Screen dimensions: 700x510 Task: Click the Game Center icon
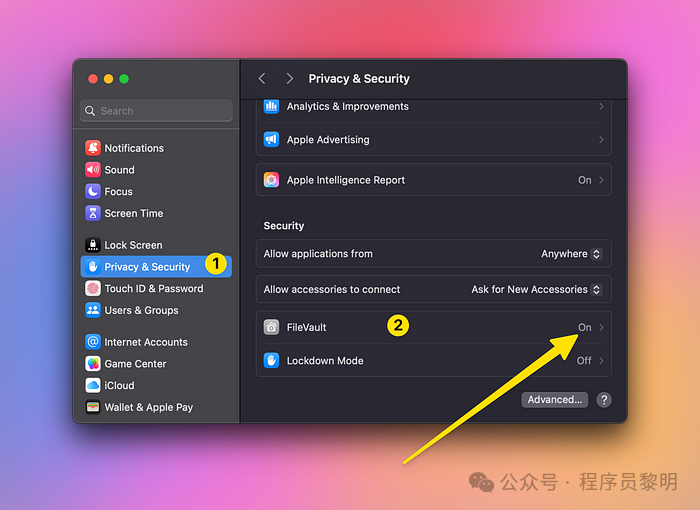[93, 364]
